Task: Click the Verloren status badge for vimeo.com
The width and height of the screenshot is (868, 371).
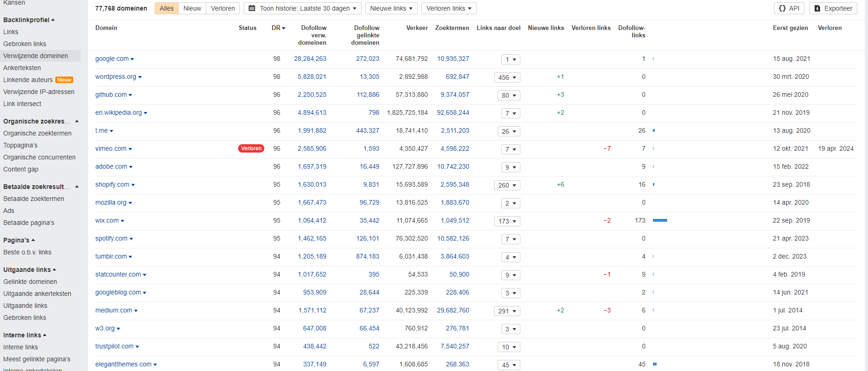Action: click(251, 148)
